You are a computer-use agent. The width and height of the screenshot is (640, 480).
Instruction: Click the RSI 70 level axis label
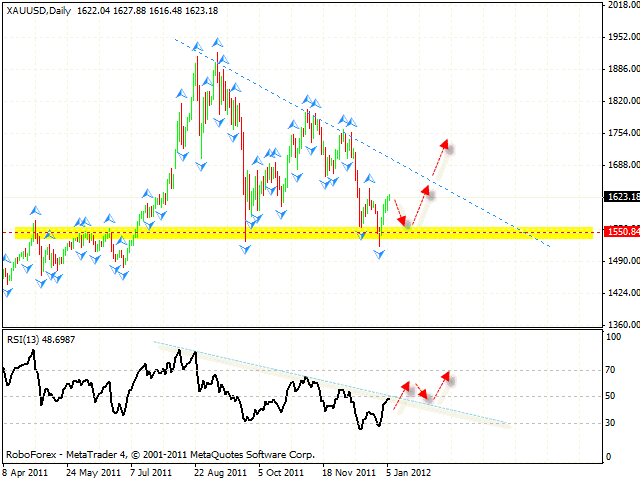pos(612,370)
